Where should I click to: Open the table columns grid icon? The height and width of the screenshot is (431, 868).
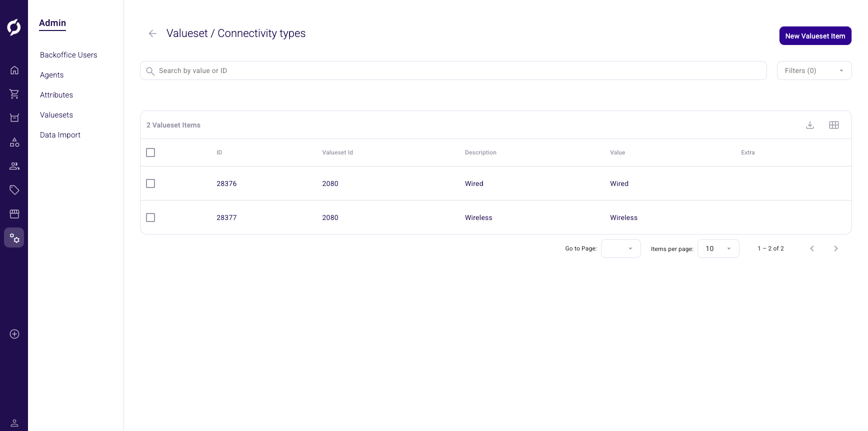pyautogui.click(x=834, y=125)
